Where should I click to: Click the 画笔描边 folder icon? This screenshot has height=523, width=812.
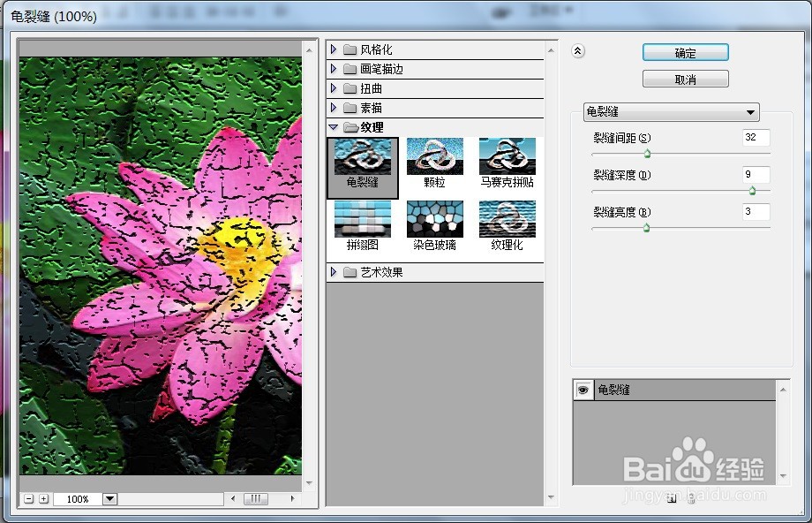pos(350,69)
